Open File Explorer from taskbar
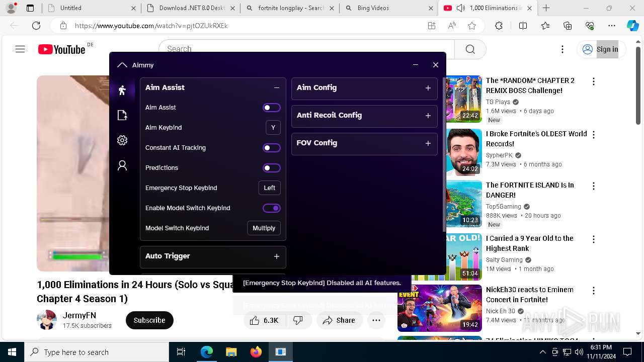The width and height of the screenshot is (644, 362). pyautogui.click(x=231, y=352)
